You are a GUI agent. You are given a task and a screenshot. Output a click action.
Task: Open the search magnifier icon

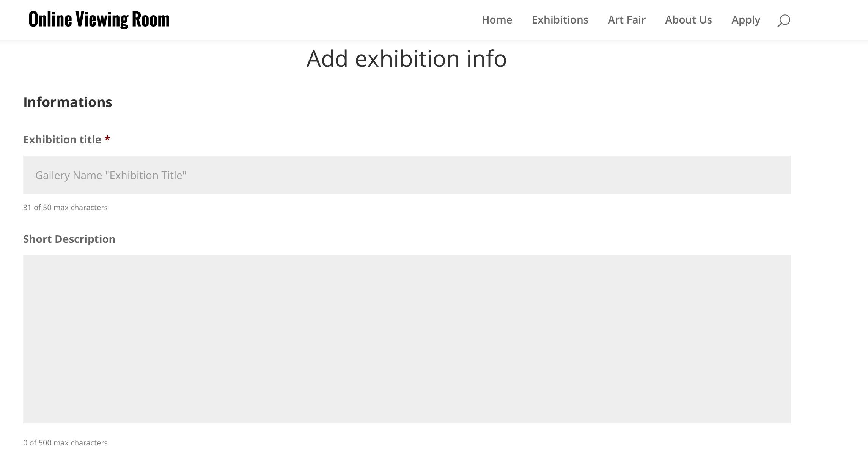click(783, 20)
